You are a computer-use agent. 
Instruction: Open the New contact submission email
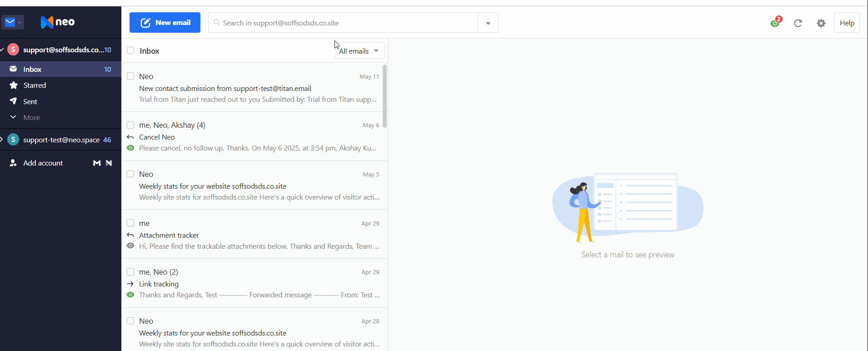[x=254, y=87]
